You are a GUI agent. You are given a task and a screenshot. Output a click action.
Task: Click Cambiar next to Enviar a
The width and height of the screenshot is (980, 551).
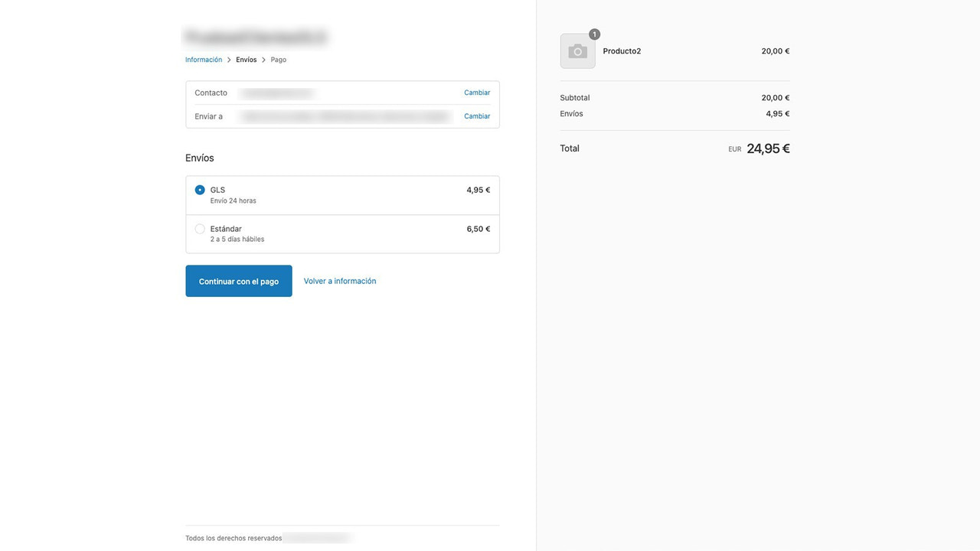[476, 116]
